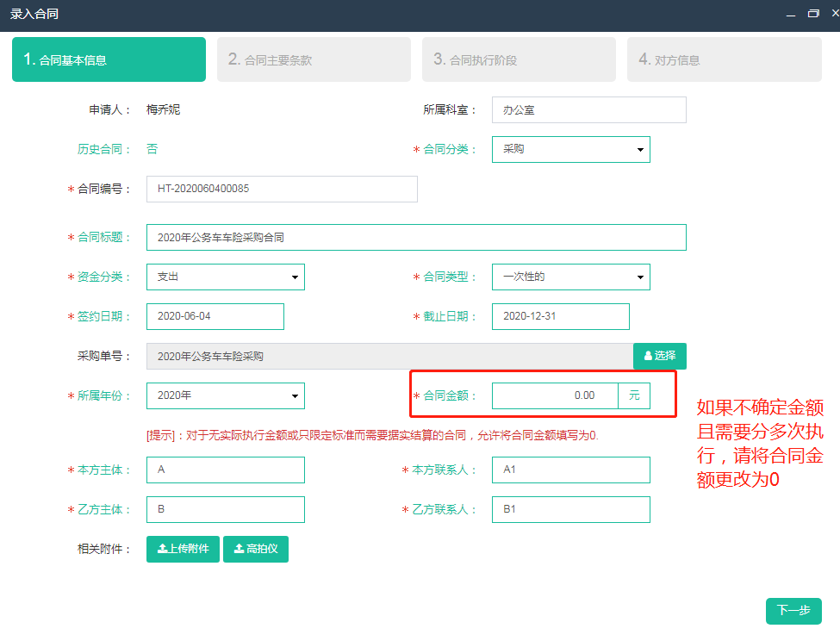Image resolution: width=840 pixels, height=641 pixels.
Task: Edit the 本方主体 field containing A
Action: pos(226,470)
